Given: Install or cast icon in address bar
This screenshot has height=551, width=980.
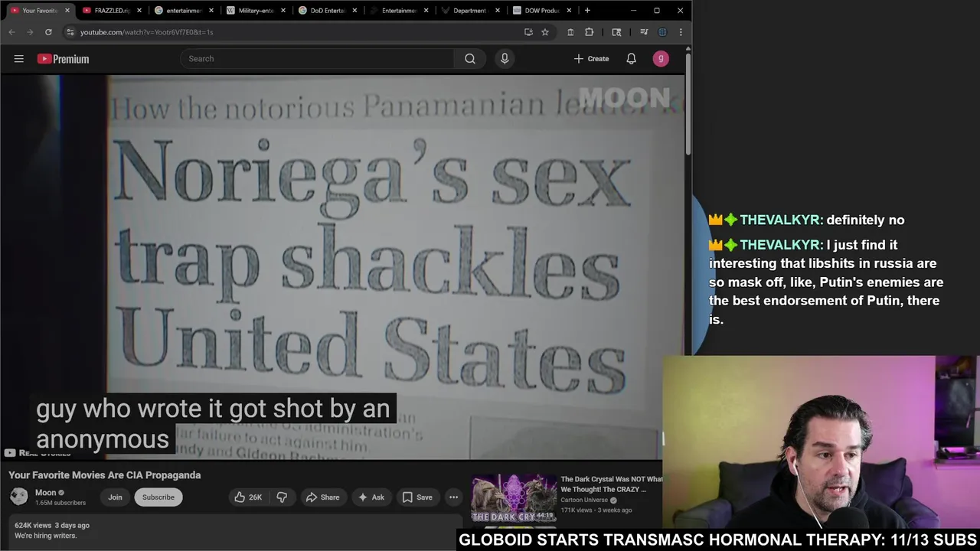Looking at the screenshot, I should click(x=528, y=32).
